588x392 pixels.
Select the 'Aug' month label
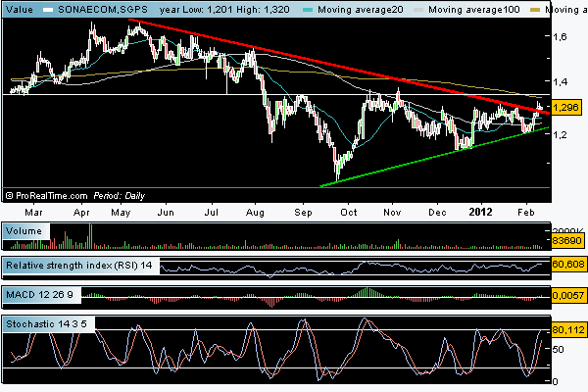tap(255, 213)
